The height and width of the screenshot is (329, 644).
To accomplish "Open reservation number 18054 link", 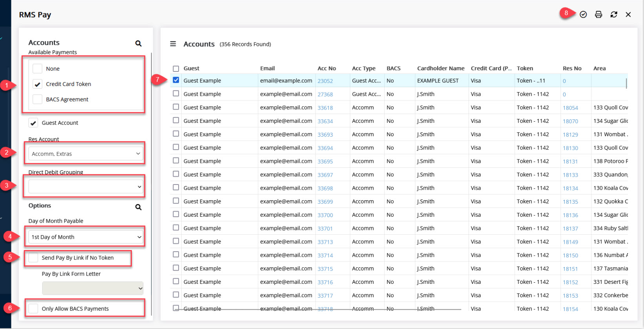I will [x=570, y=108].
